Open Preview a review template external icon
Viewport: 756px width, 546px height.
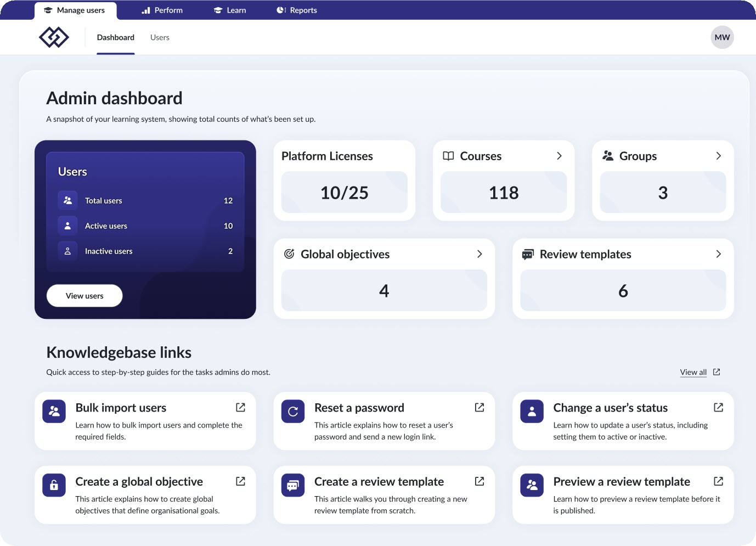point(719,481)
